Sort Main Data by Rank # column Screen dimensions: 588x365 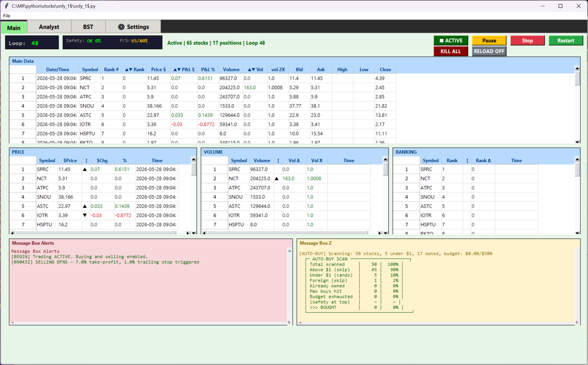point(111,69)
